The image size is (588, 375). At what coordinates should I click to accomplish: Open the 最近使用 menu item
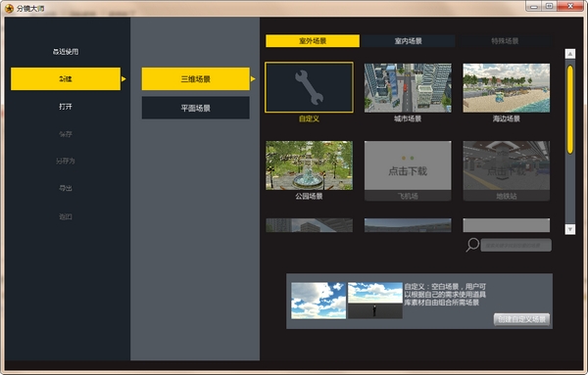pyautogui.click(x=66, y=52)
